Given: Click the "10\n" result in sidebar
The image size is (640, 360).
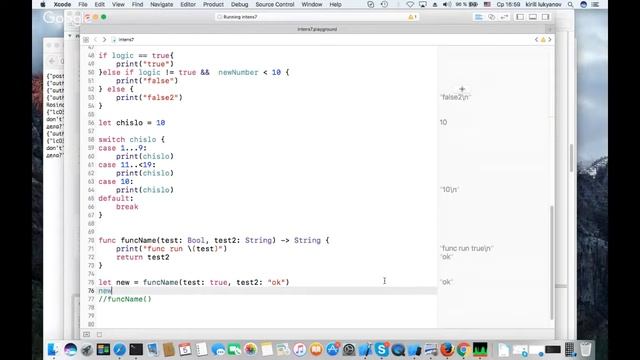Looking at the screenshot, I should click(x=450, y=189).
